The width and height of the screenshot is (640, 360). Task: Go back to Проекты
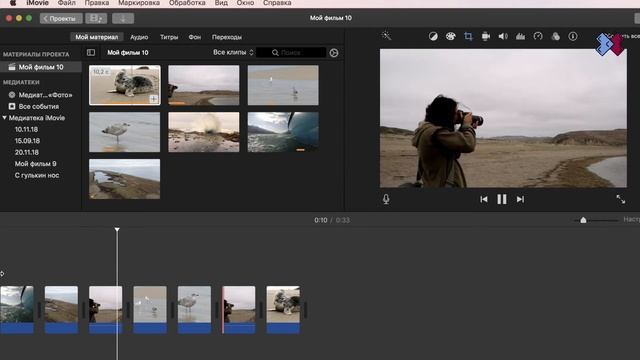point(61,18)
